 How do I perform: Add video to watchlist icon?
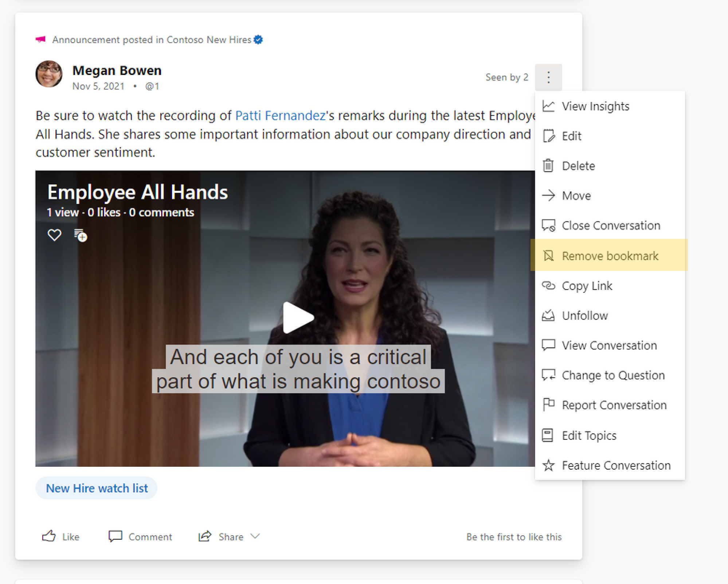pyautogui.click(x=81, y=235)
